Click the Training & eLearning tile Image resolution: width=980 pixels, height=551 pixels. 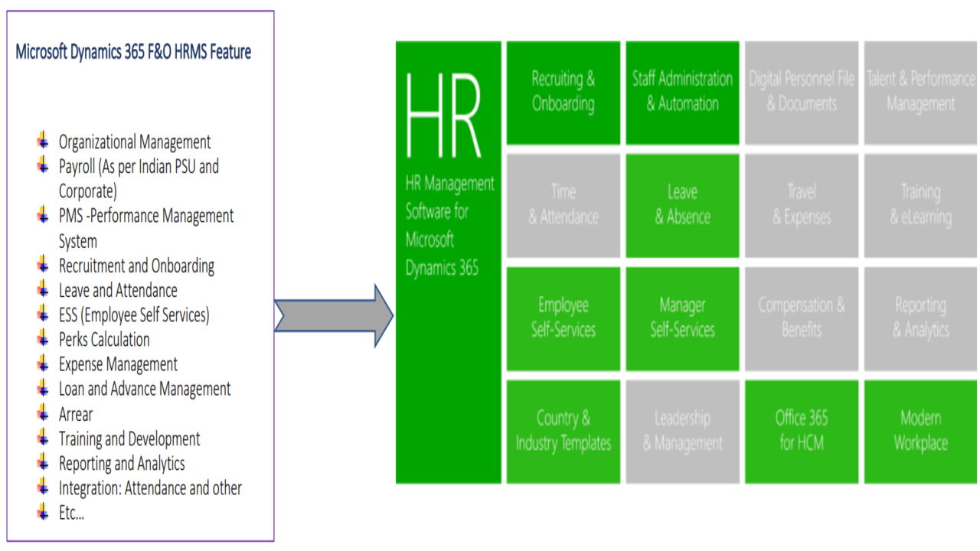tap(921, 205)
